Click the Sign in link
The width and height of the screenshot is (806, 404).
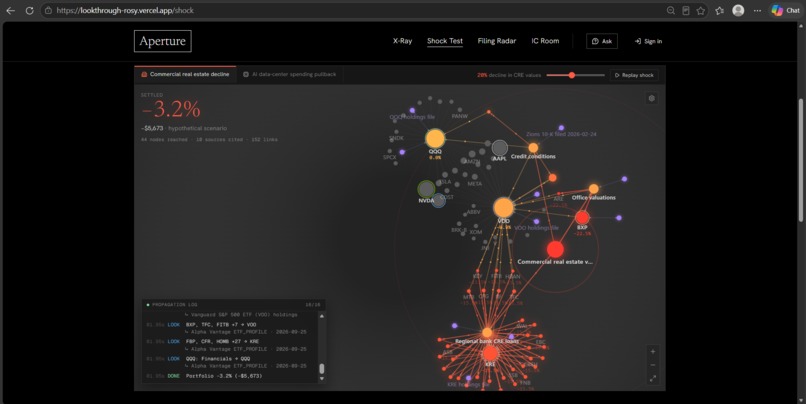[648, 41]
